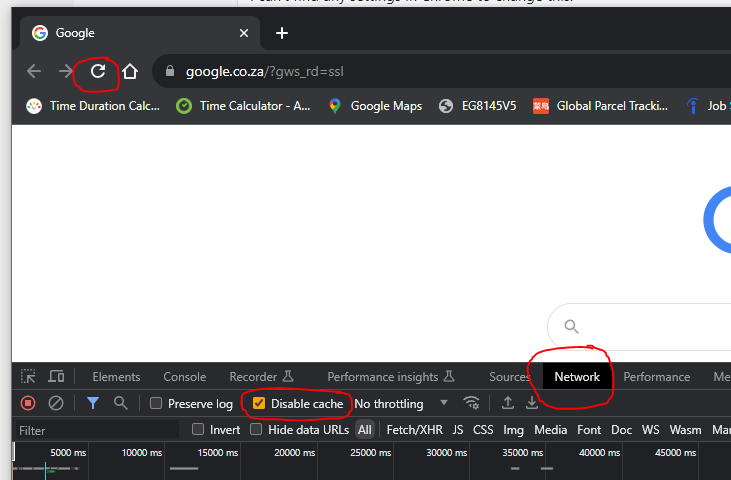Open the Google Maps bookmark
731x480 pixels.
point(375,106)
